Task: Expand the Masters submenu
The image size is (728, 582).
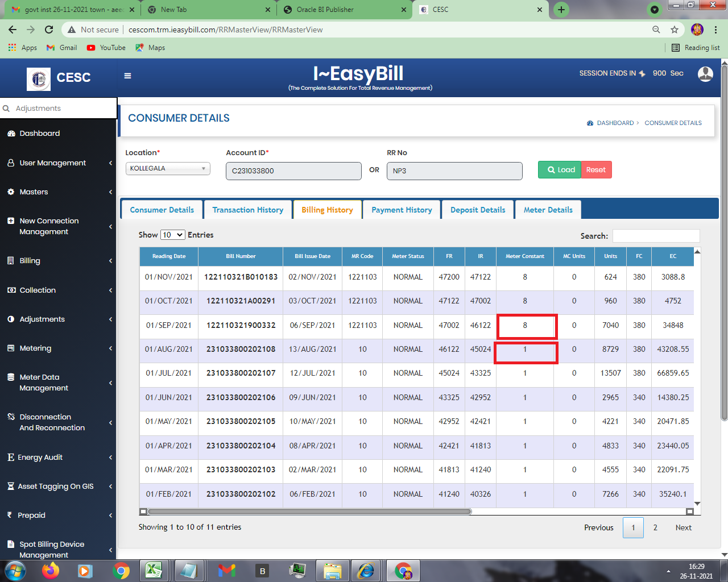Action: (x=110, y=192)
